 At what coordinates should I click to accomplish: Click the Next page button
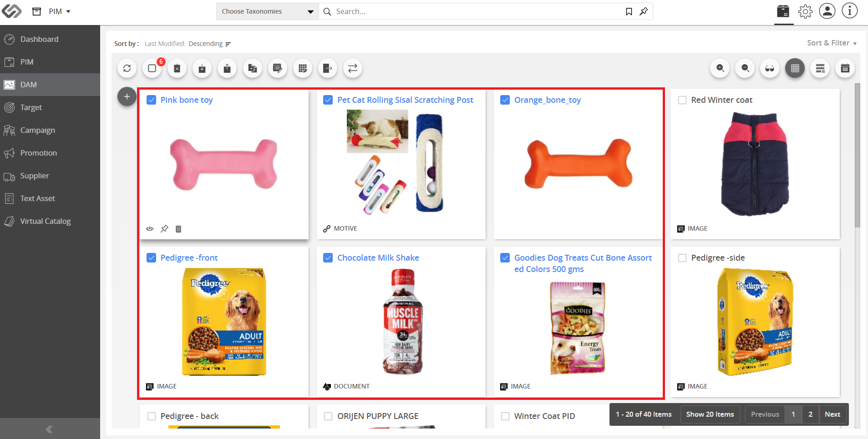(832, 414)
